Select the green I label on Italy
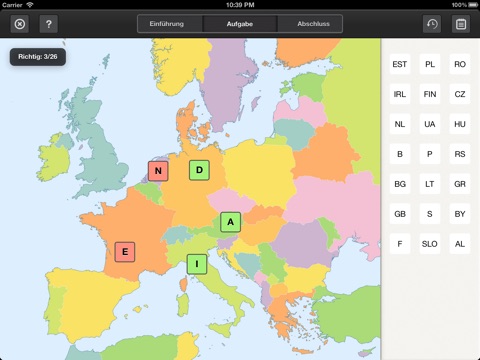 click(x=197, y=264)
